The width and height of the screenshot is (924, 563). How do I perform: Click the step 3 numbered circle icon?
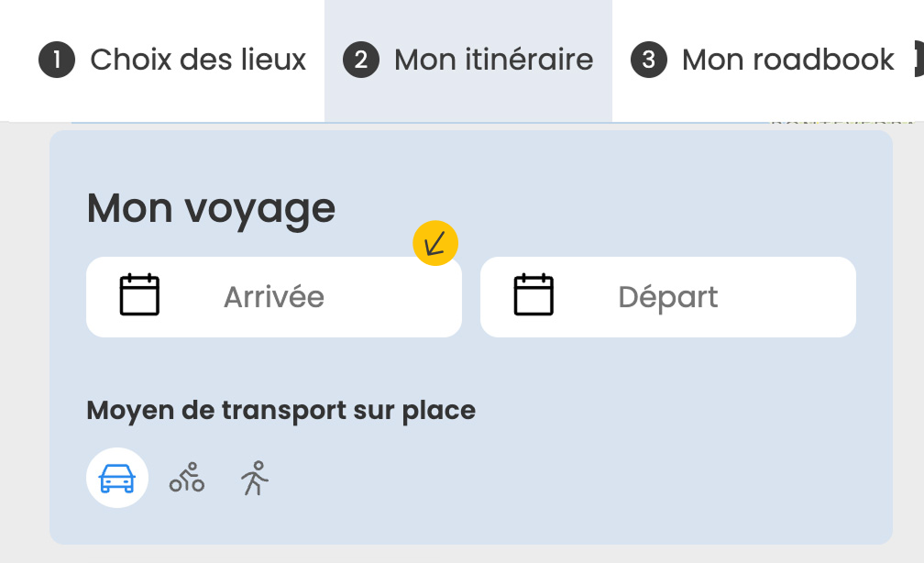(x=649, y=60)
